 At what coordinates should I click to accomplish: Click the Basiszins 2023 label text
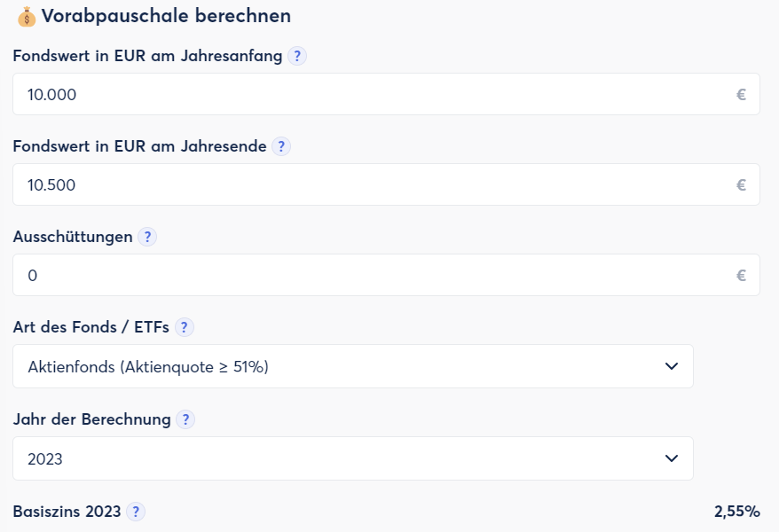coord(67,512)
